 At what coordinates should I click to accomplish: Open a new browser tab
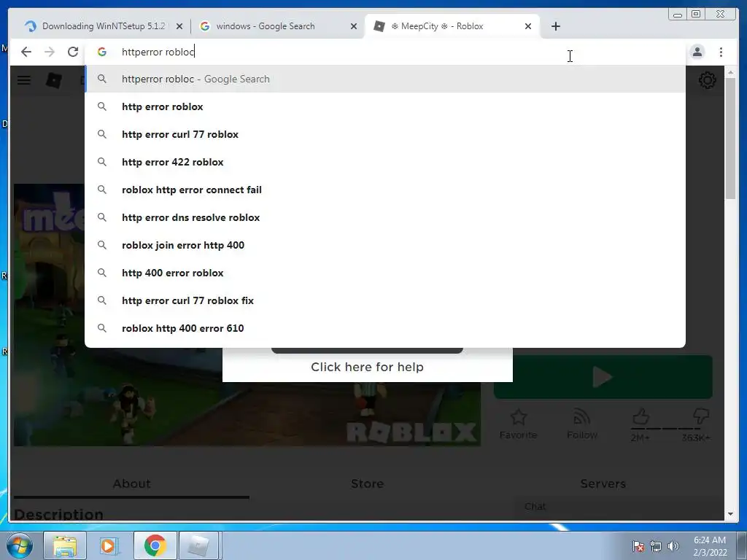(555, 26)
